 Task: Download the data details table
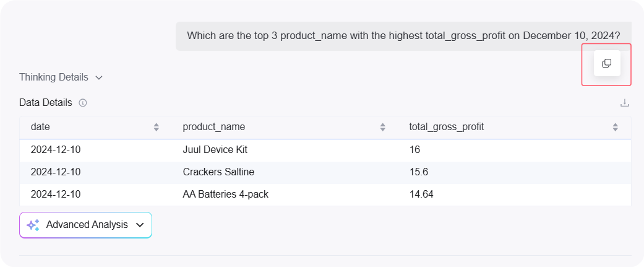[624, 103]
